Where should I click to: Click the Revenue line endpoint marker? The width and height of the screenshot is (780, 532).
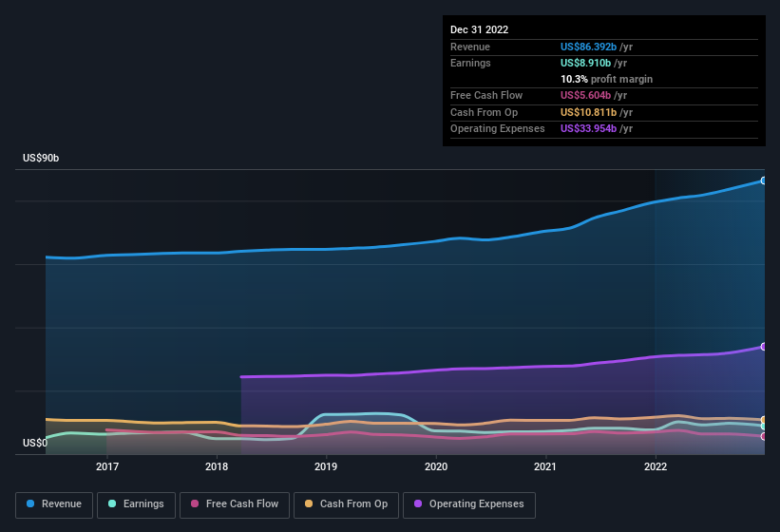click(764, 180)
